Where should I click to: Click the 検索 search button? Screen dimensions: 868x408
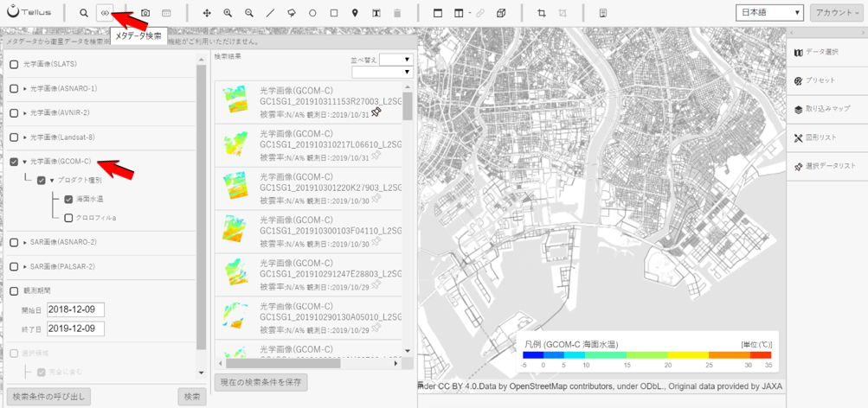pos(192,397)
